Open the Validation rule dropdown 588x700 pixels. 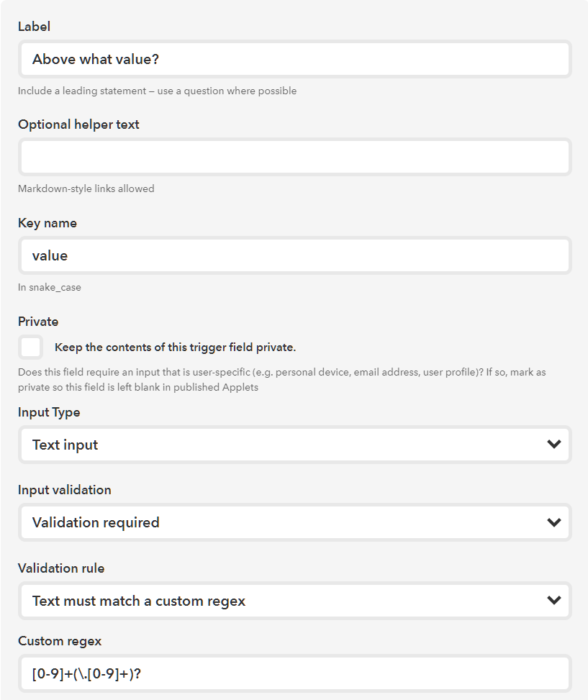(281, 601)
